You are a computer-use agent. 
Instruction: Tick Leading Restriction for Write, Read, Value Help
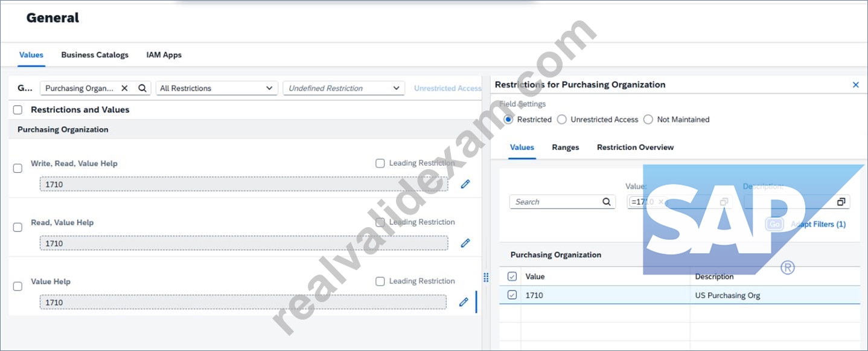pos(380,163)
